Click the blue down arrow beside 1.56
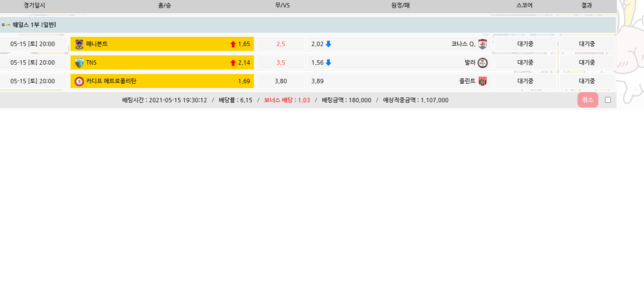 click(328, 62)
